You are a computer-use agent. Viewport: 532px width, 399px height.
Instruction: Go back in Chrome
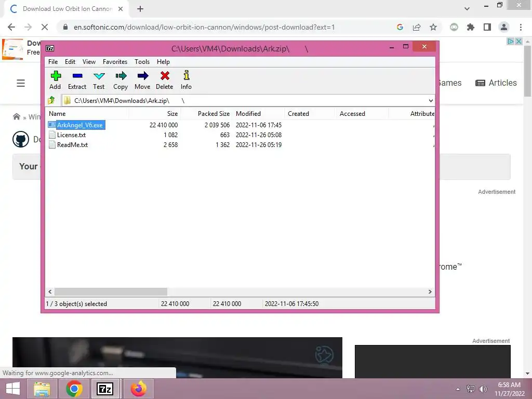[11, 27]
